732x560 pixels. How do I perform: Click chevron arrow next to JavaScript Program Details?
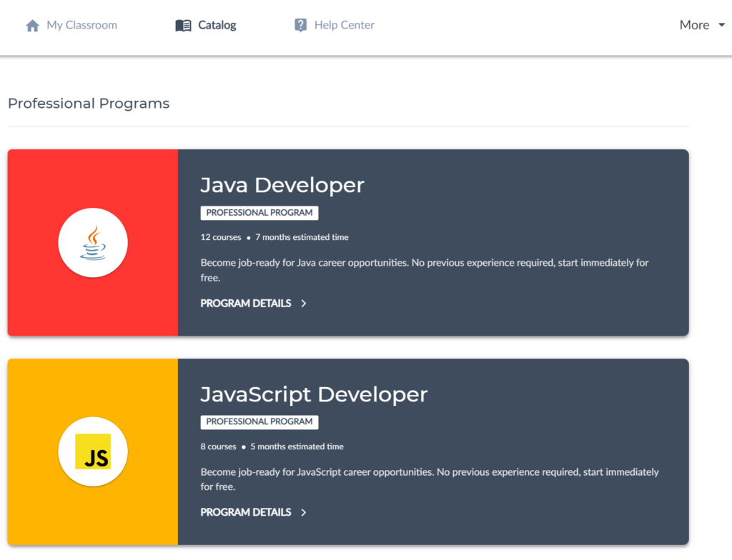click(304, 512)
